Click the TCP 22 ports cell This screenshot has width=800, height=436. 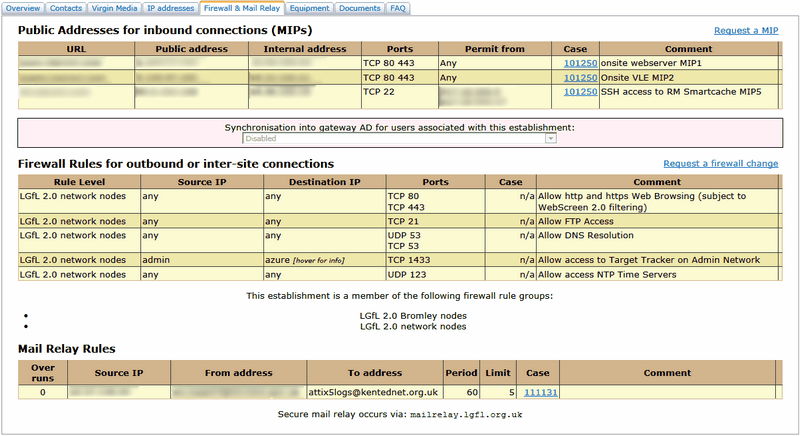pyautogui.click(x=399, y=96)
